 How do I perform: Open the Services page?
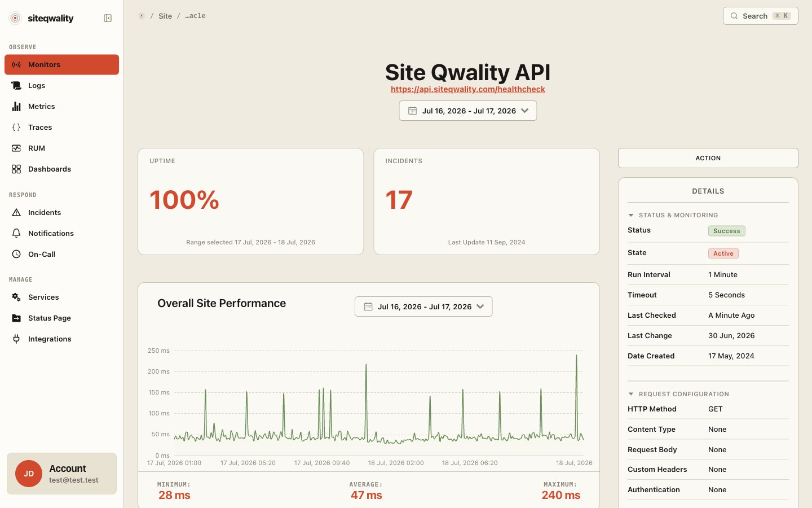pyautogui.click(x=61, y=297)
